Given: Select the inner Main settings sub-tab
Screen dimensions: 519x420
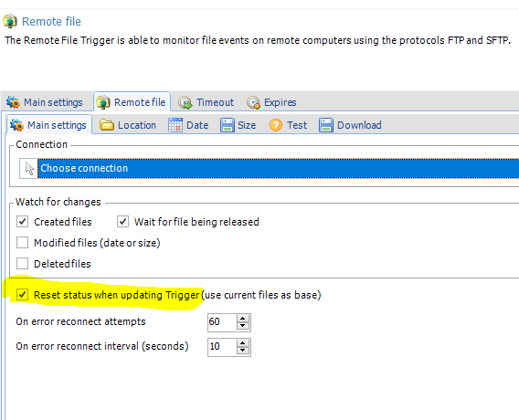Looking at the screenshot, I should point(48,125).
